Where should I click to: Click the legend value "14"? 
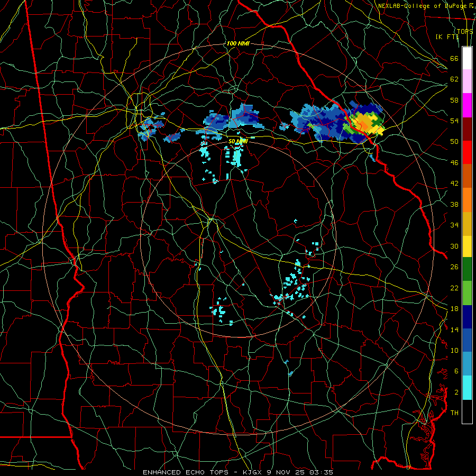pos(454,329)
